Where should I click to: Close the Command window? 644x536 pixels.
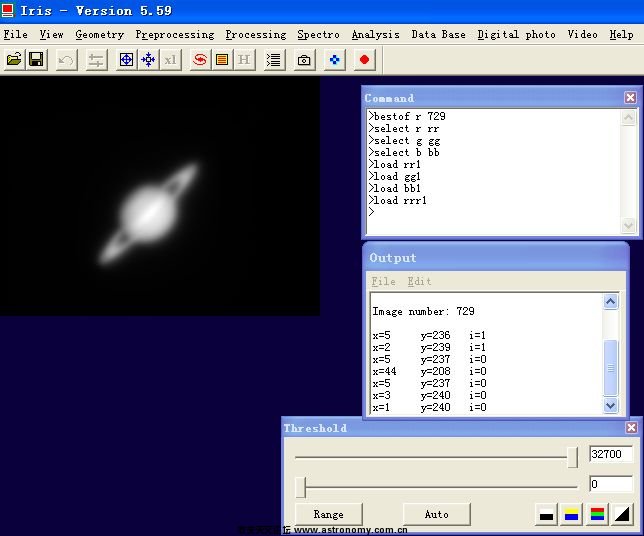[630, 98]
